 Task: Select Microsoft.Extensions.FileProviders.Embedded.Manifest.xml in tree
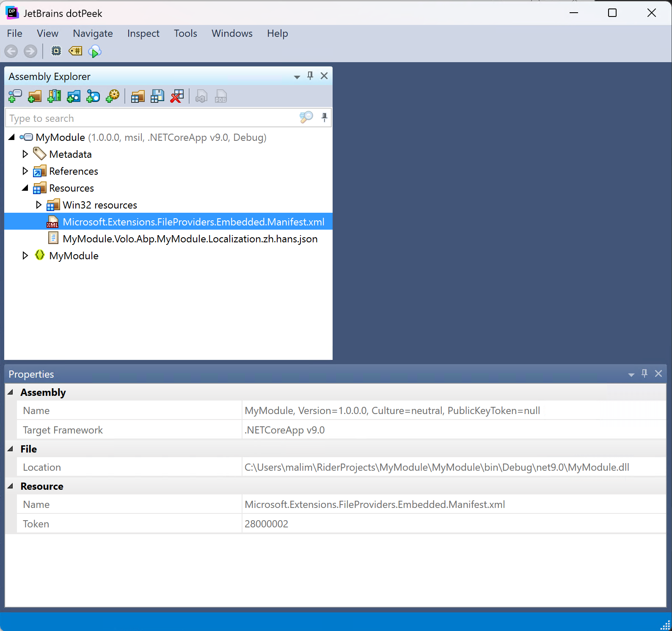(x=168, y=222)
